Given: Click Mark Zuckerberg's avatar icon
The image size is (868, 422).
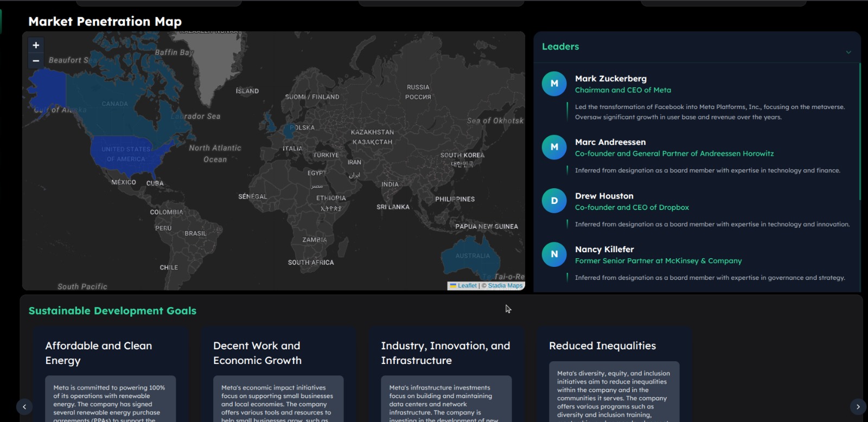Looking at the screenshot, I should coord(554,84).
